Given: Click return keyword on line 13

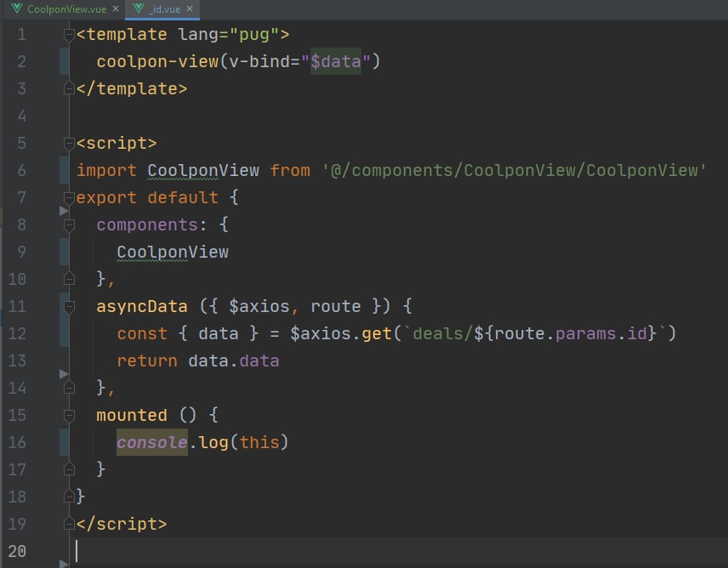Looking at the screenshot, I should click(147, 361).
